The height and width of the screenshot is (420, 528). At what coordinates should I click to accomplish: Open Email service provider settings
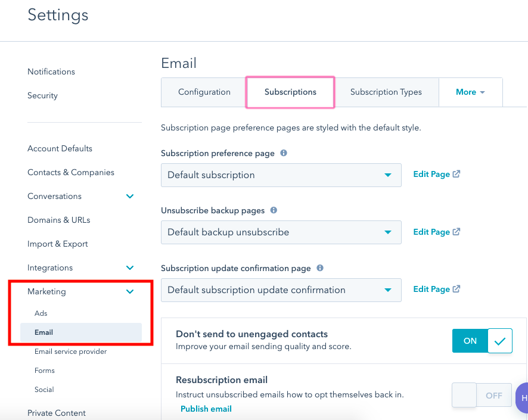coord(71,351)
